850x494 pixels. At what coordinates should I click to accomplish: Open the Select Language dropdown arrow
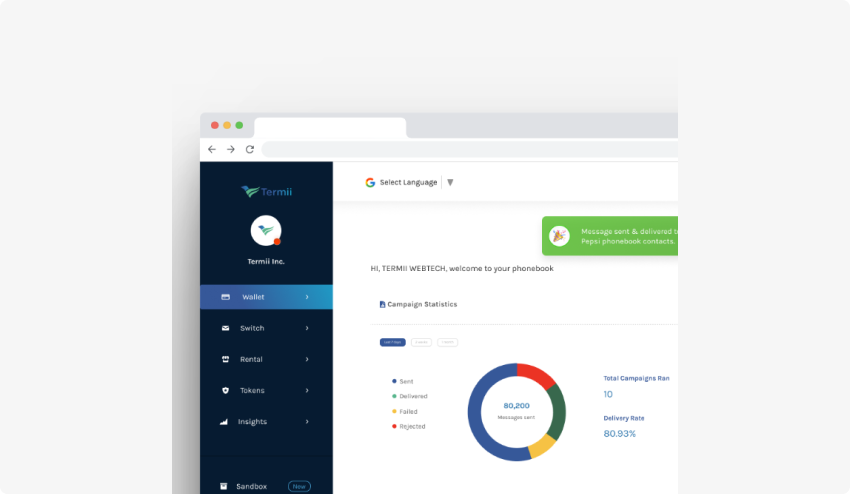tap(450, 182)
